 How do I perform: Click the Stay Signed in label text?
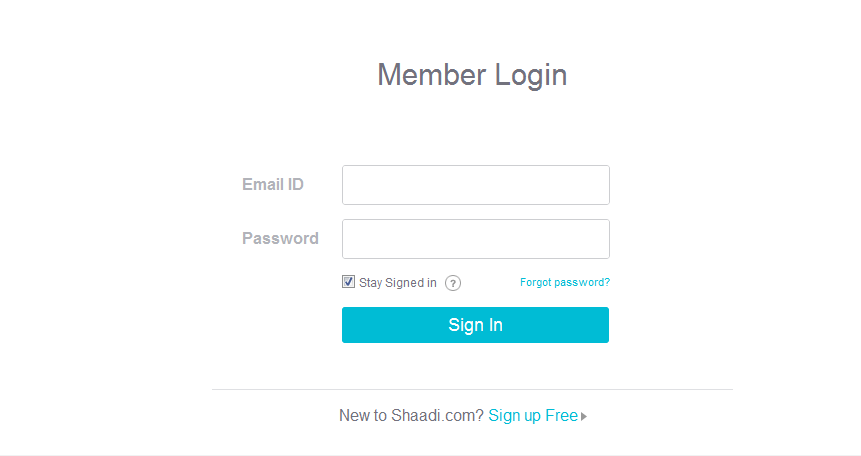(398, 283)
